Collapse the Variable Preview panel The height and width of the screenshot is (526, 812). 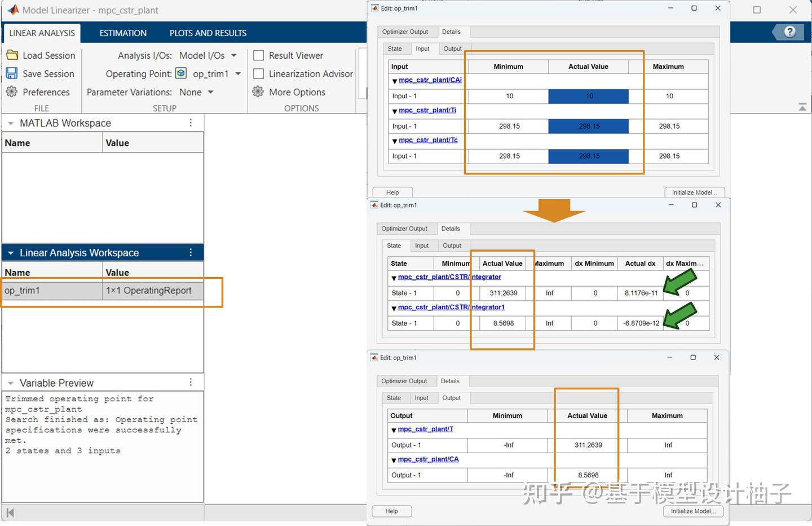10,383
